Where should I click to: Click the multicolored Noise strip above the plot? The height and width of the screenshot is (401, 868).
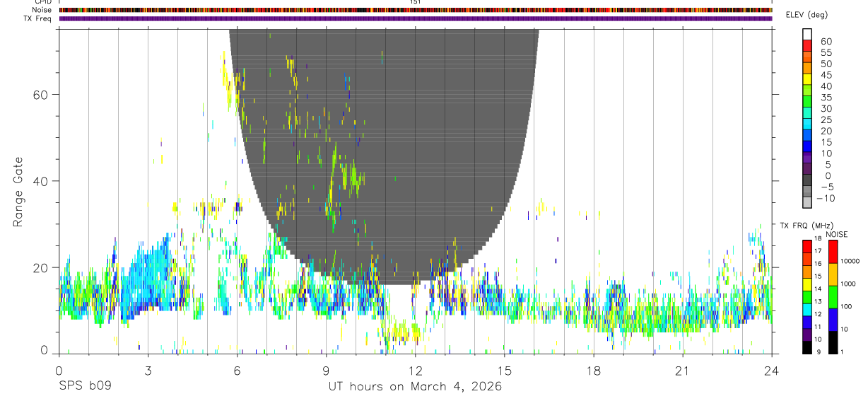point(415,10)
